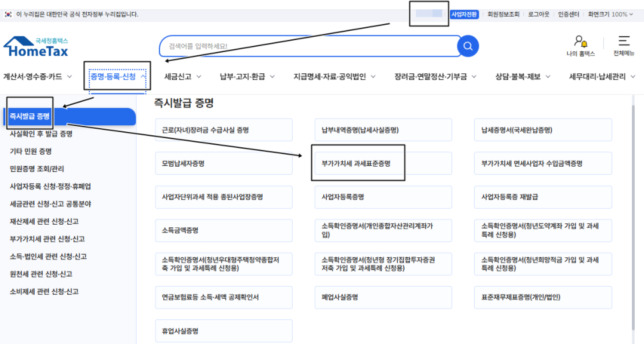Click 부가가치세 면세사업자 수입금액증명
Screen dimensions: 644x344
543,163
